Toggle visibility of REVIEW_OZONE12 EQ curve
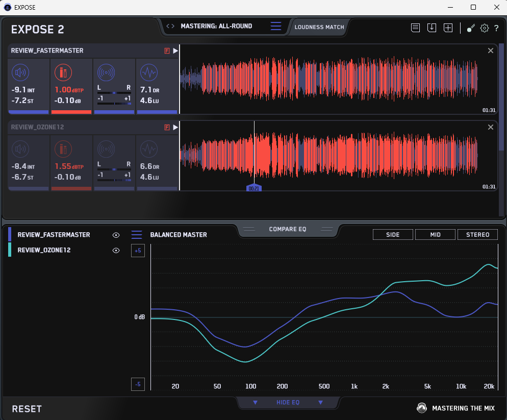This screenshot has height=420, width=507. click(x=116, y=250)
